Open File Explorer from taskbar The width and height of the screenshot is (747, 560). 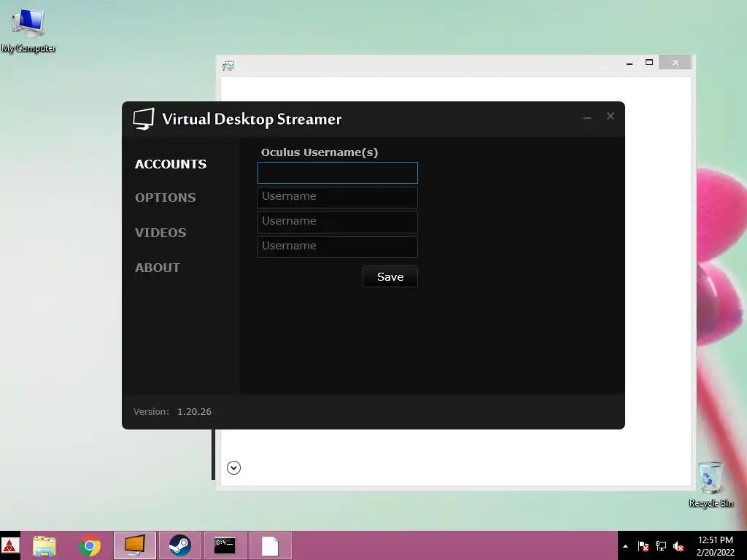tap(44, 545)
